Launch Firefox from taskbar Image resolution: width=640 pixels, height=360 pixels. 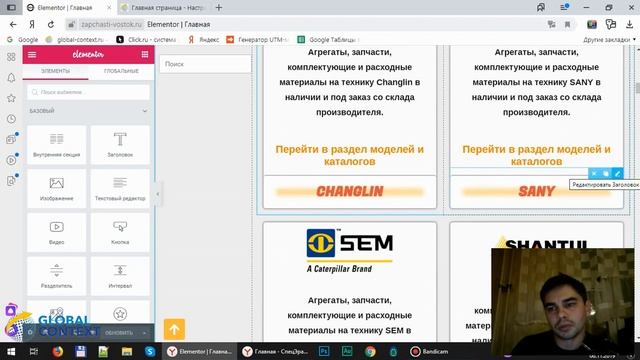58,351
